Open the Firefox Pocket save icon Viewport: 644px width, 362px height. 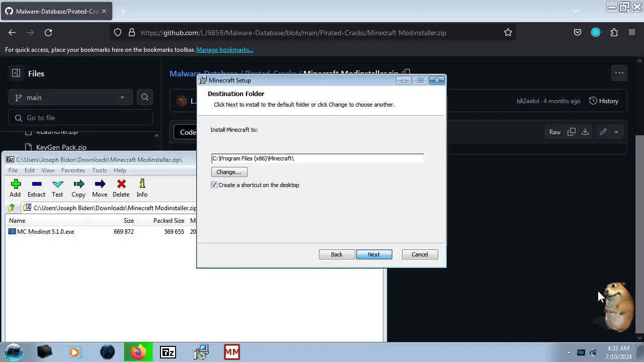point(578,33)
